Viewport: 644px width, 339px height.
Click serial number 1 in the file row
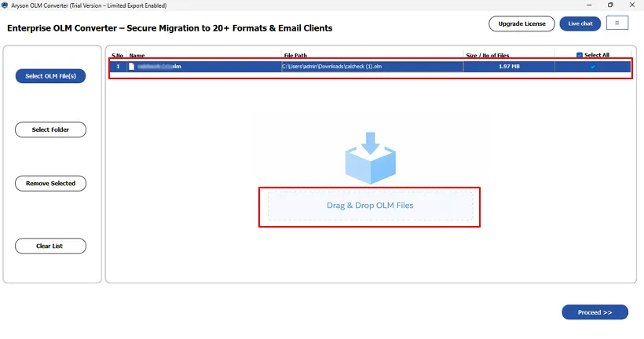[118, 67]
